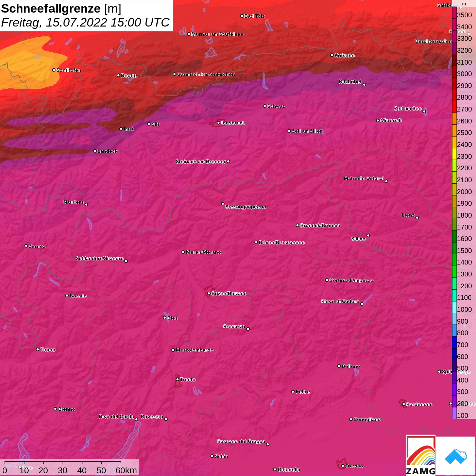Click the Bozen/Bolzano city marker

pyautogui.click(x=209, y=293)
